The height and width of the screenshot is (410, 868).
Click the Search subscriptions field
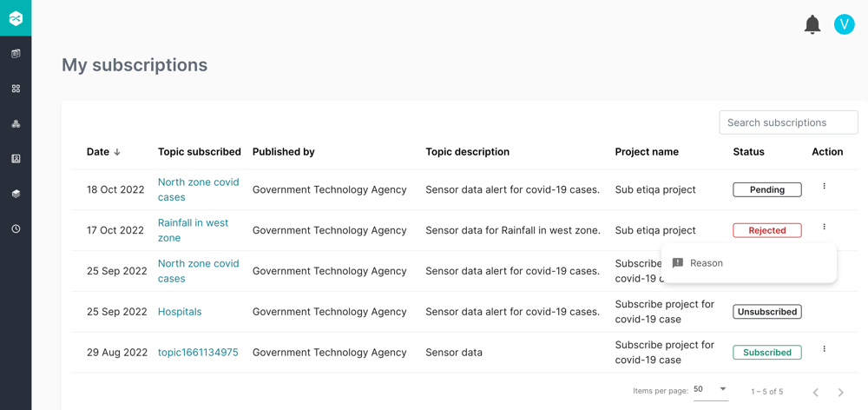point(788,123)
